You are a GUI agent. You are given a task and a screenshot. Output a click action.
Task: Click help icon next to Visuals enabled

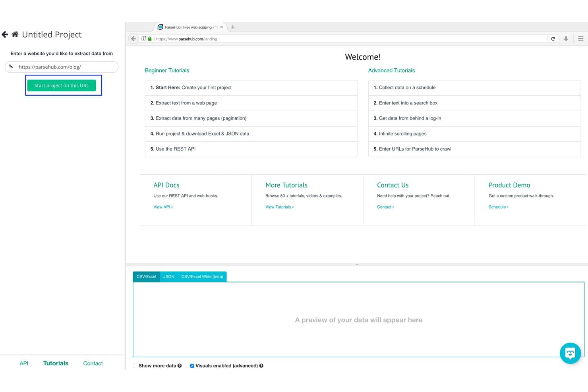pyautogui.click(x=261, y=366)
